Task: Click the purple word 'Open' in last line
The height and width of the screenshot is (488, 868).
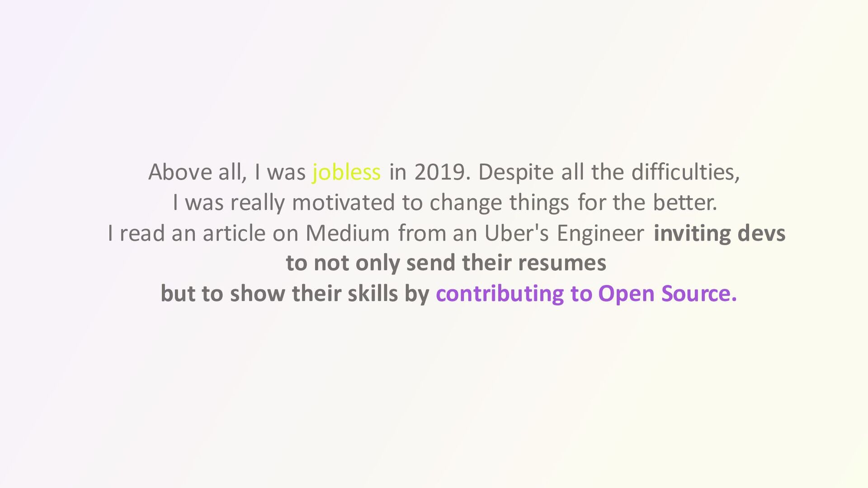Action: tap(626, 295)
